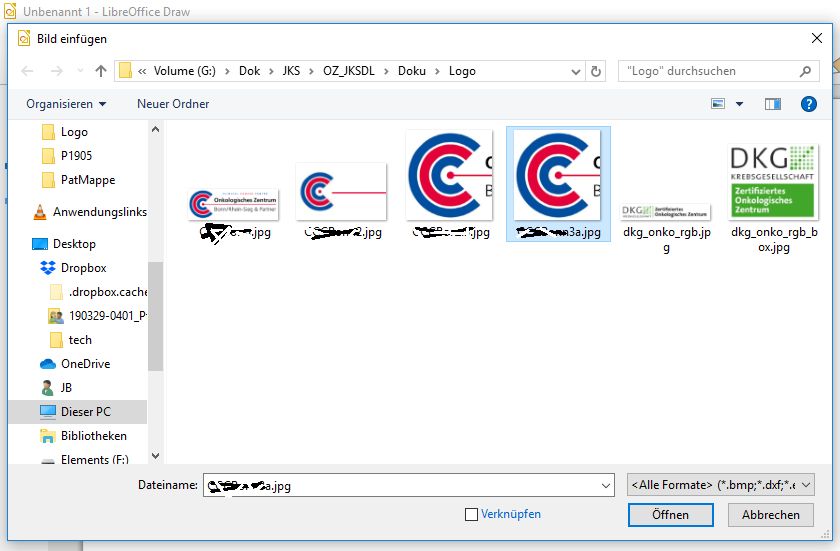
Task: Go back with the left arrow button
Action: pos(27,71)
